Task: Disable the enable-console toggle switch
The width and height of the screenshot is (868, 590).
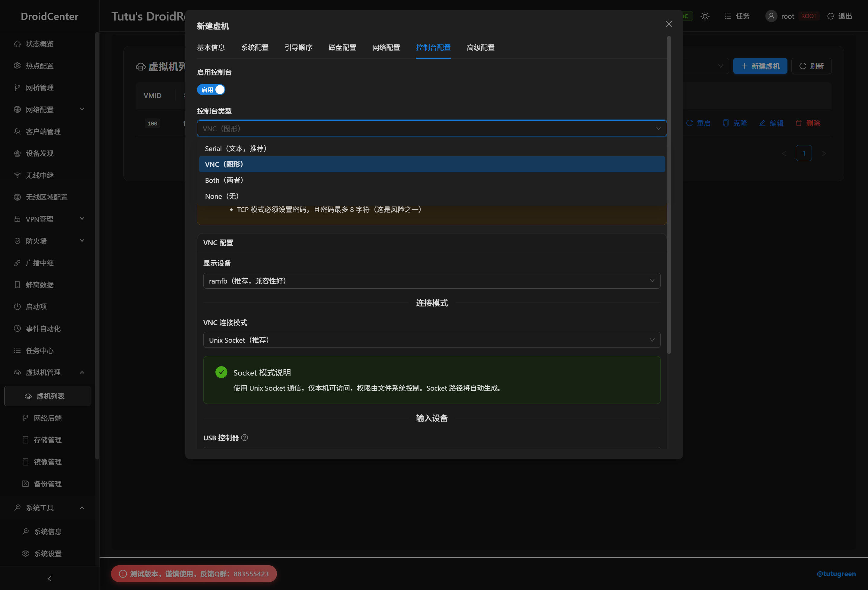Action: (x=211, y=90)
